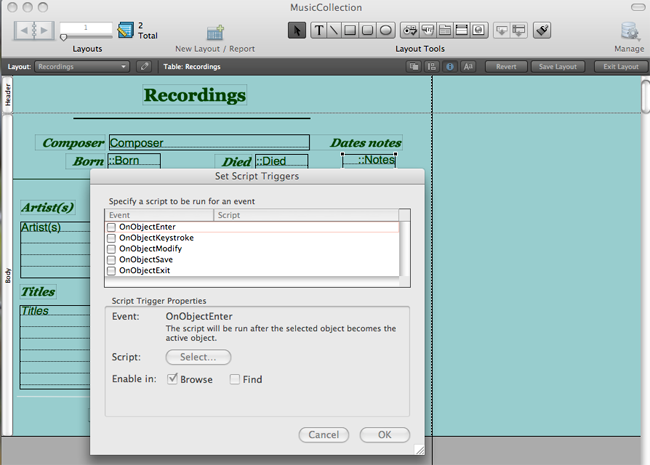
Task: Select the Tab Control tool
Action: coord(445,31)
